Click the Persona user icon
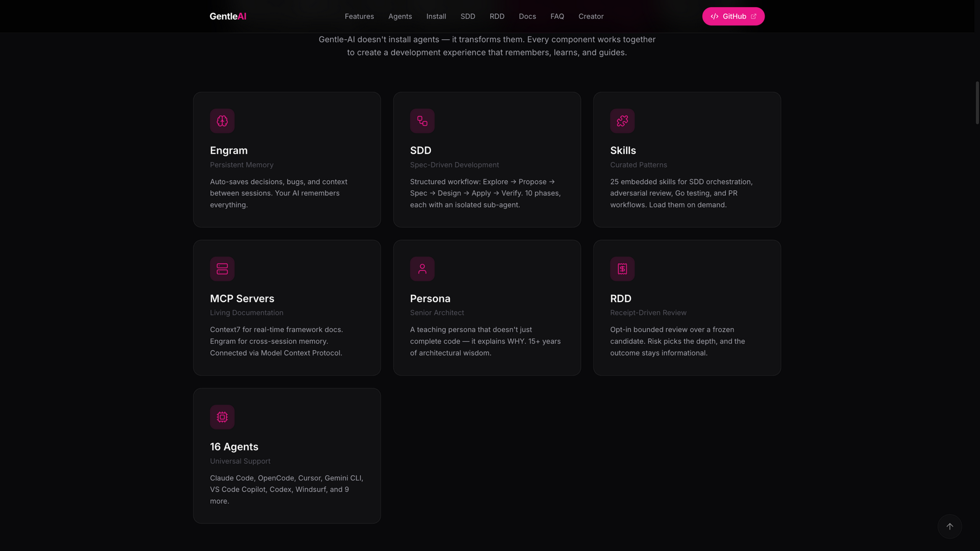Screen dimensions: 980x551 pyautogui.click(x=422, y=269)
